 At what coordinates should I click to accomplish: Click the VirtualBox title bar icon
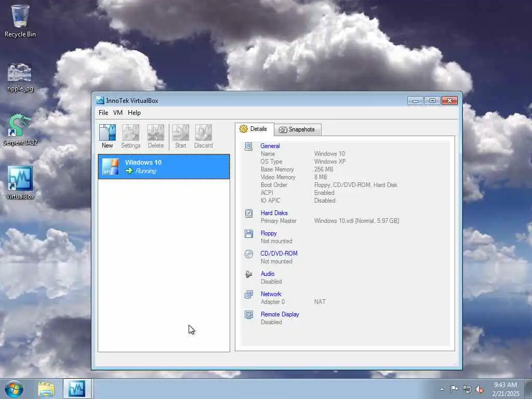point(100,100)
